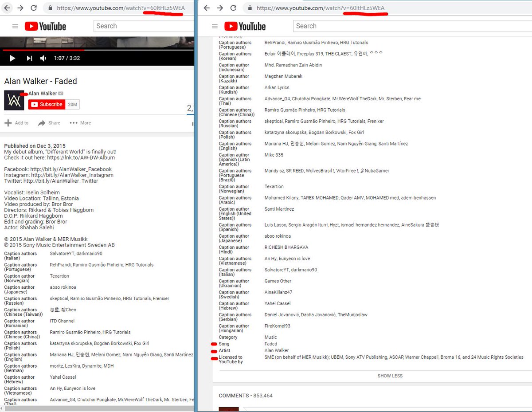Click 1:07 / 3:32 time display
This screenshot has width=532, height=412.
point(67,58)
